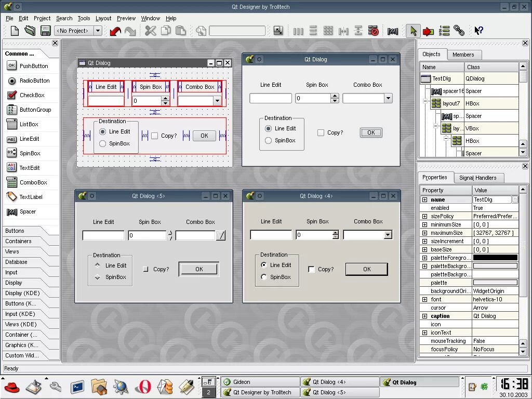Open the Red Hat main menu
Screen dimensions: 532x399
[x=11, y=387]
